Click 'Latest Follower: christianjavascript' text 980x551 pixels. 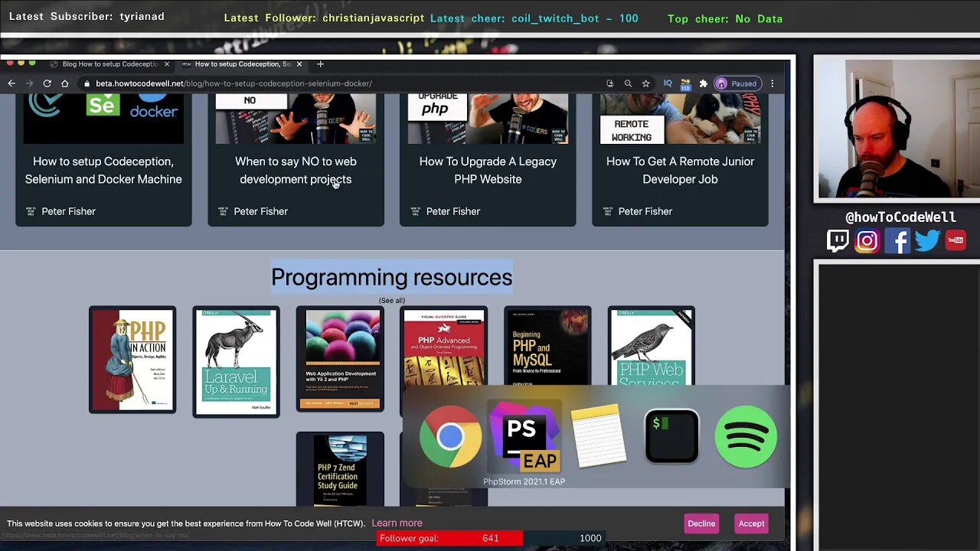[325, 18]
